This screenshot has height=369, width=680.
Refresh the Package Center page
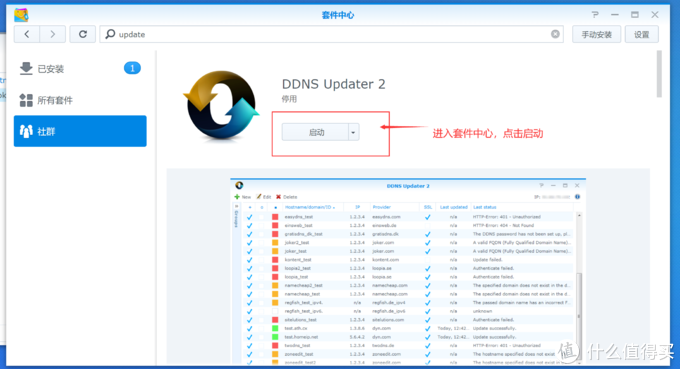(x=82, y=34)
